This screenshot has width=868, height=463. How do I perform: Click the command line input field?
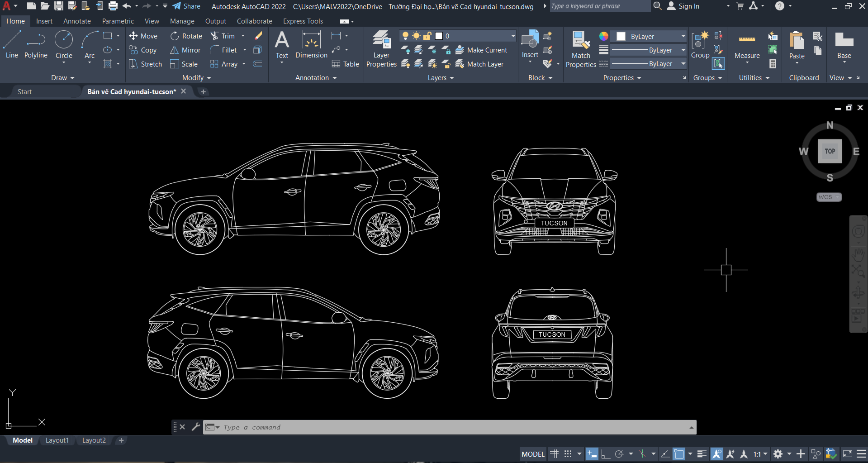(x=452, y=427)
